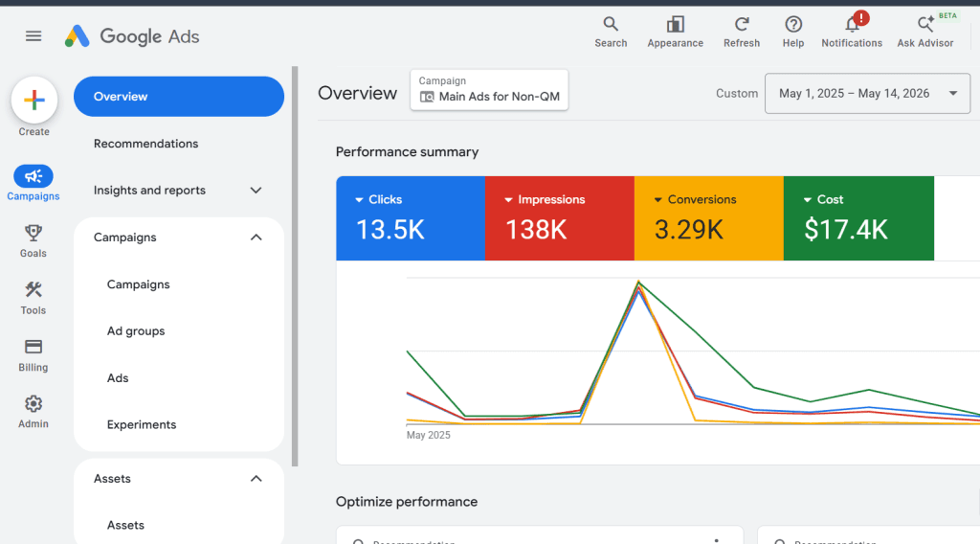This screenshot has height=544, width=980.
Task: Open the hamburger main menu
Action: pos(33,36)
